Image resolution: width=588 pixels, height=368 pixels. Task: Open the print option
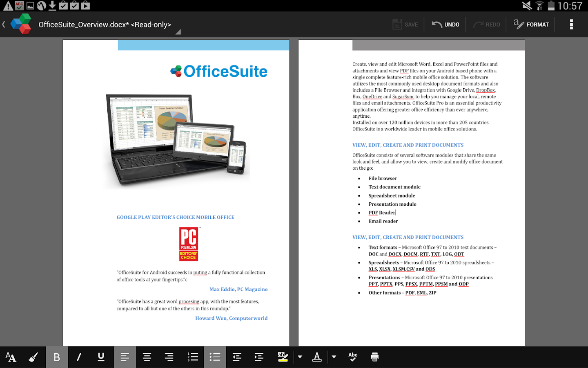(374, 357)
